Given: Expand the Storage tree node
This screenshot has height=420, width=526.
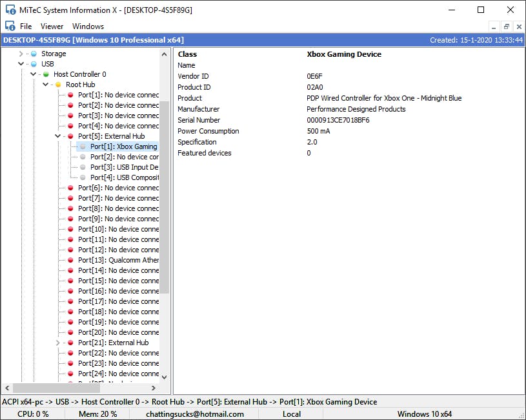Looking at the screenshot, I should click(x=21, y=54).
